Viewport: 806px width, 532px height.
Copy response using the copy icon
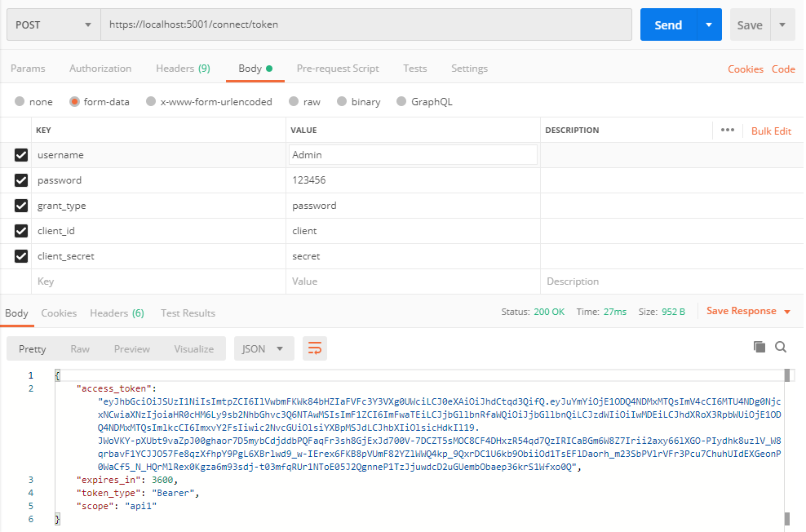[759, 347]
